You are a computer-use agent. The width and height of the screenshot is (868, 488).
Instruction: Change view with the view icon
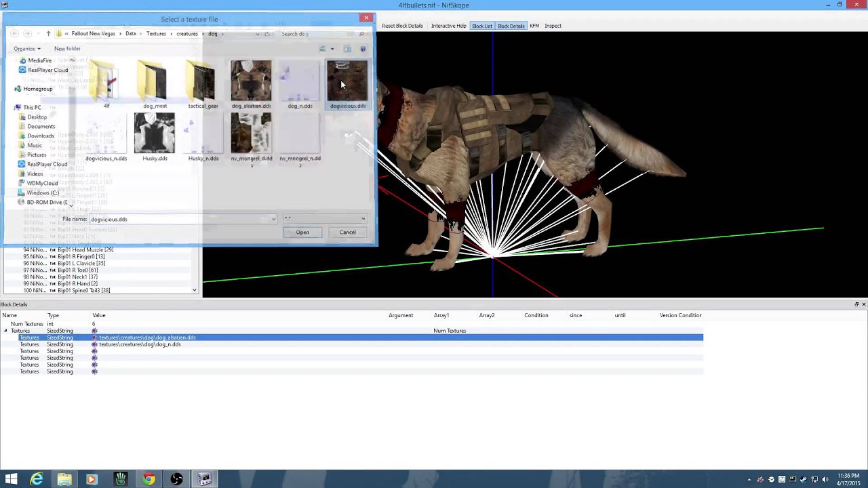pos(323,49)
